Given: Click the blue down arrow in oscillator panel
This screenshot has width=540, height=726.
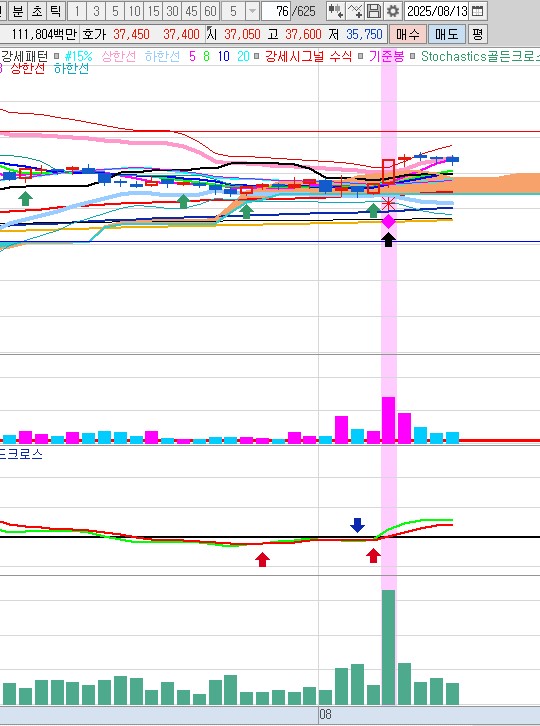Looking at the screenshot, I should tap(357, 525).
